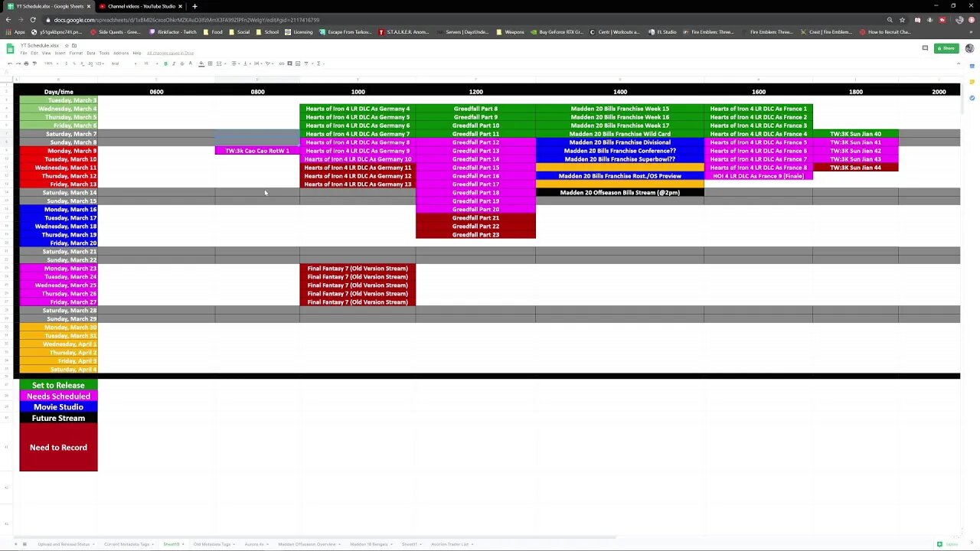Click the Borders toolbar icon
The image size is (980, 551).
210,64
